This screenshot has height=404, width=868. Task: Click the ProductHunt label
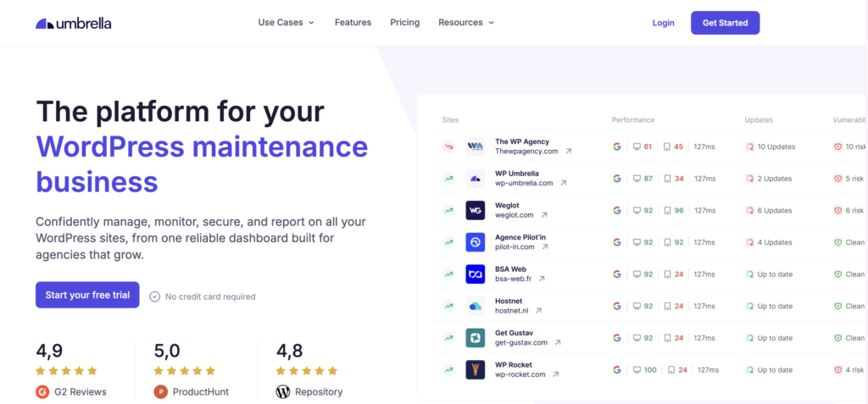click(200, 392)
